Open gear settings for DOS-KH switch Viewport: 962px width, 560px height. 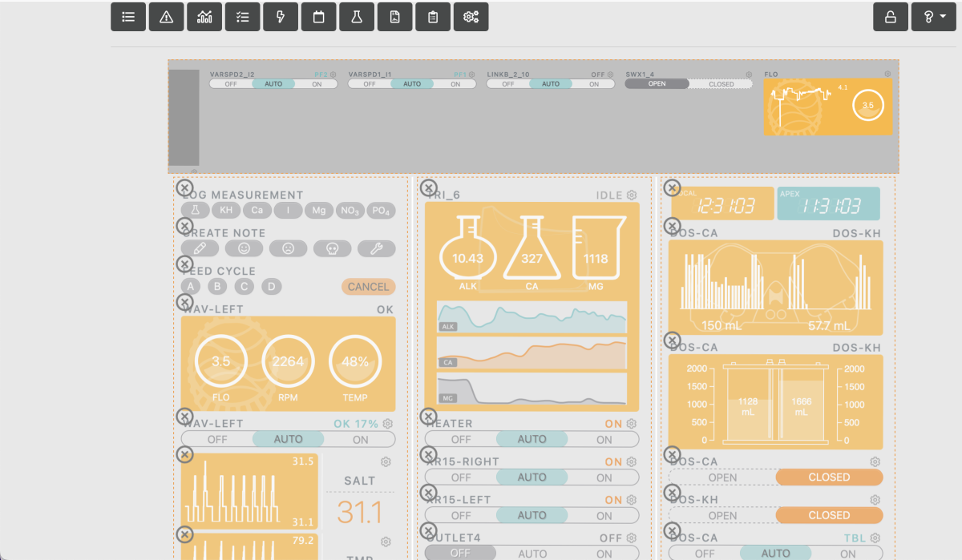click(875, 500)
